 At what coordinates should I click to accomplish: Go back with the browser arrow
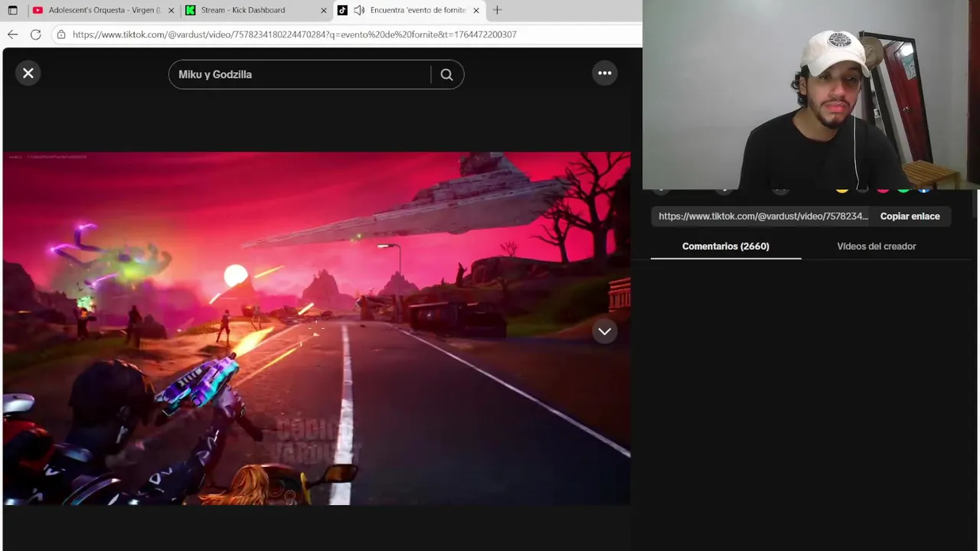[x=12, y=34]
